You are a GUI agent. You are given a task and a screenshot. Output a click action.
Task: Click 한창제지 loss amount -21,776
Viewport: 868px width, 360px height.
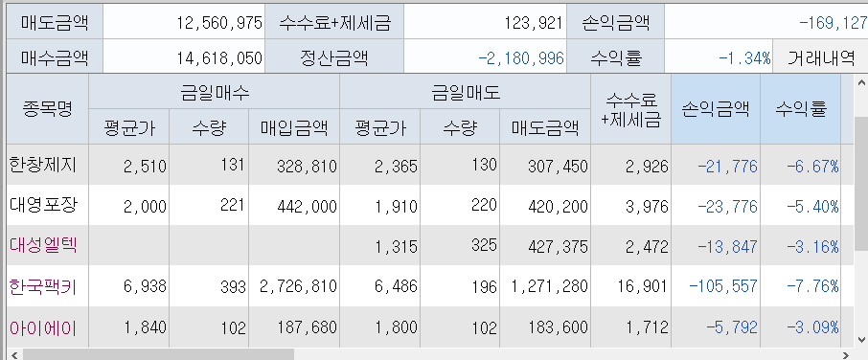727,166
